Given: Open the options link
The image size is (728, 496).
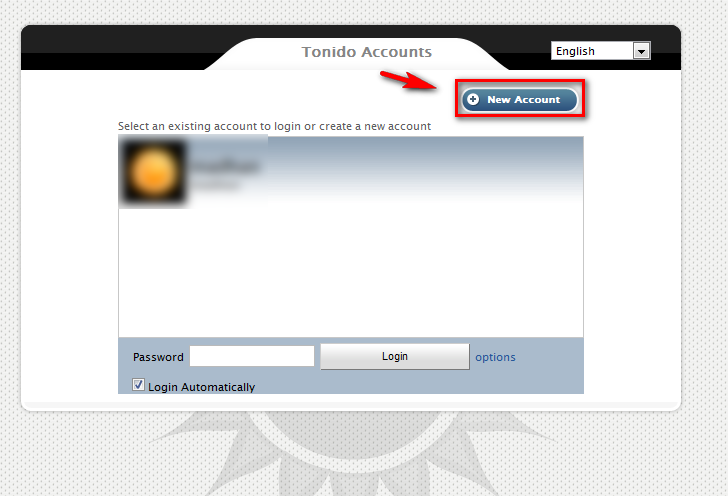Looking at the screenshot, I should [495, 357].
